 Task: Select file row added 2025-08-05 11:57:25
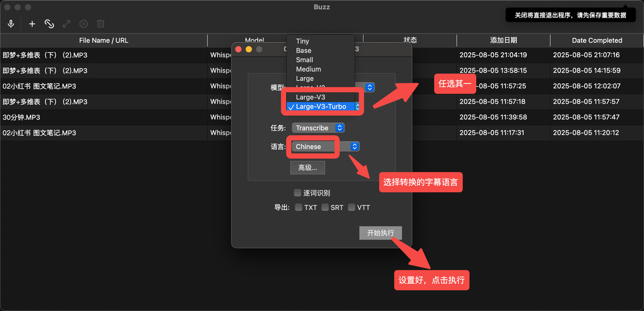(322, 86)
